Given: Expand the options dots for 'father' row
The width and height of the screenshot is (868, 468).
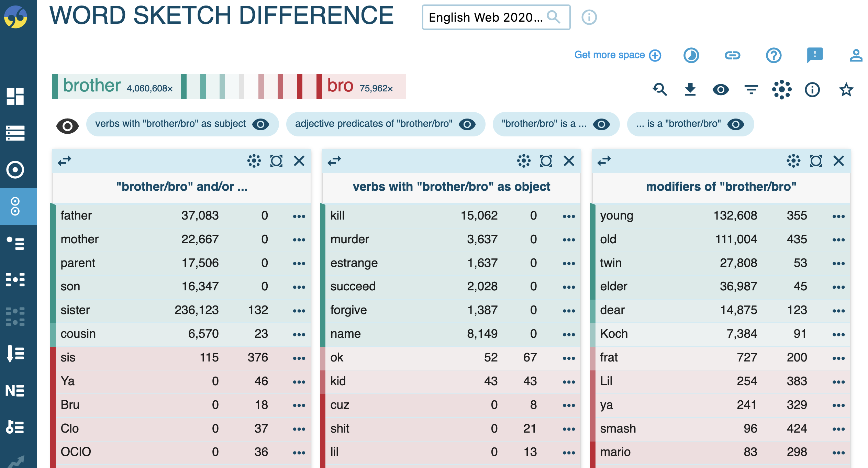Looking at the screenshot, I should [299, 216].
